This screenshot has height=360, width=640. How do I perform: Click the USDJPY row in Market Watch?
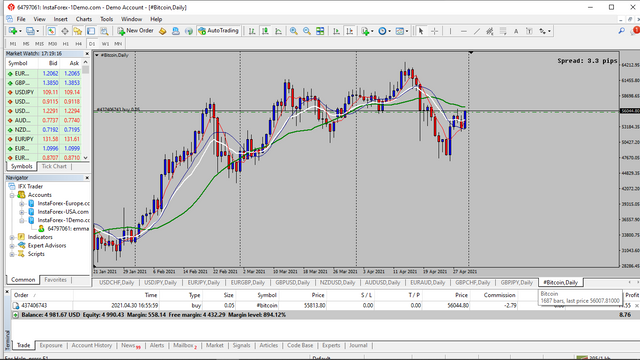coord(44,92)
